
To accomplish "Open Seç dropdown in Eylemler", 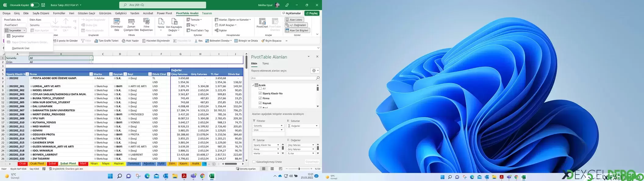I will coord(192,25).
